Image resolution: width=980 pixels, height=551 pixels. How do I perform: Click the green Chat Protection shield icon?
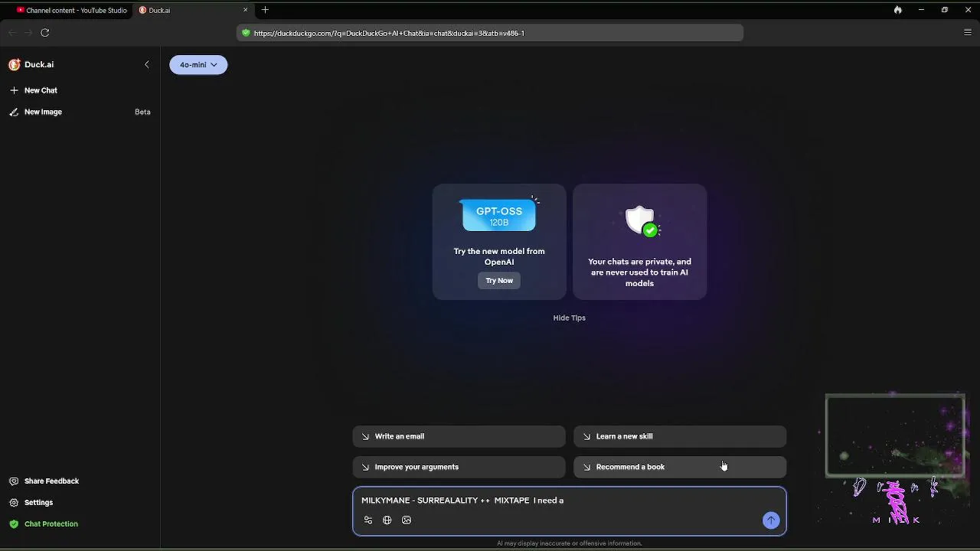pyautogui.click(x=14, y=524)
